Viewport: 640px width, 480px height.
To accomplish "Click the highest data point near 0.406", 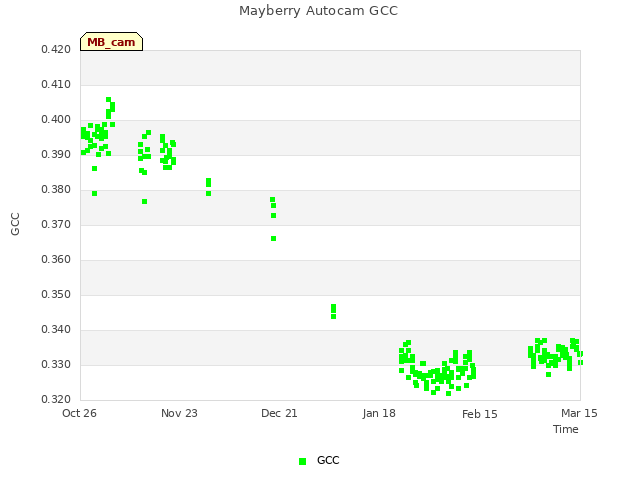I will point(109,100).
